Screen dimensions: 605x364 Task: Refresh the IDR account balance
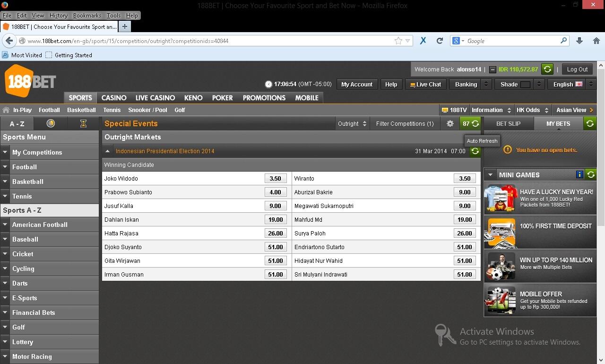pos(547,69)
